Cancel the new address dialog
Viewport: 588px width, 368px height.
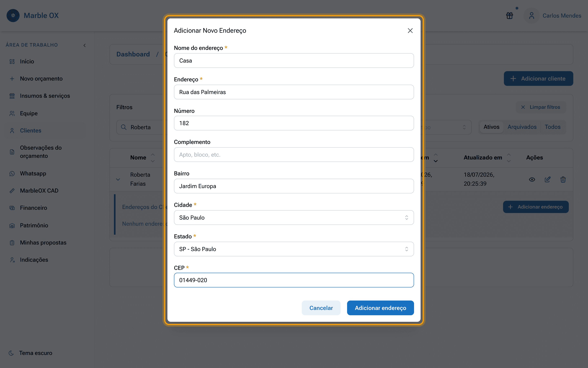(321, 308)
